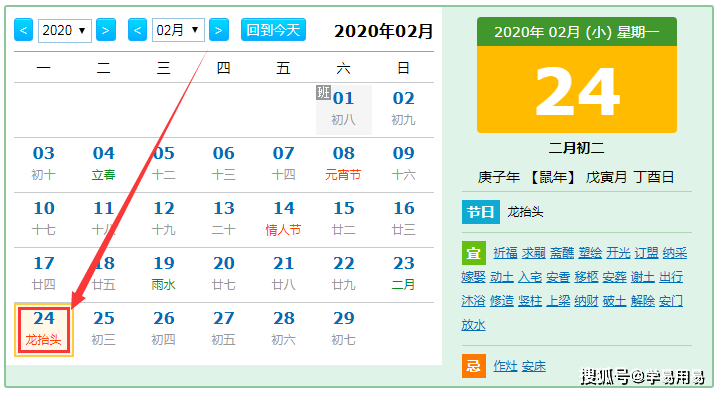Open the 修造 link

click(x=502, y=301)
